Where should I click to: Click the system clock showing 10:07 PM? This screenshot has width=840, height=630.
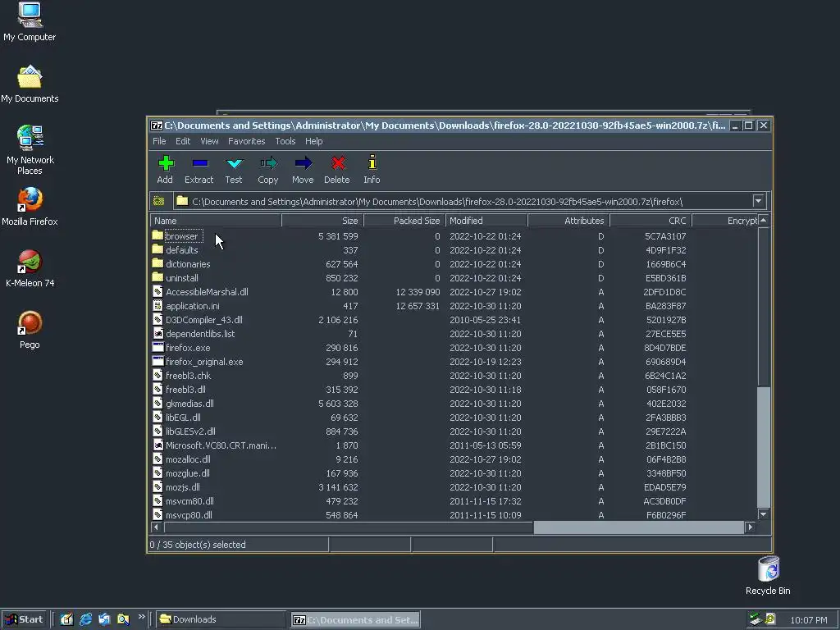(x=809, y=620)
